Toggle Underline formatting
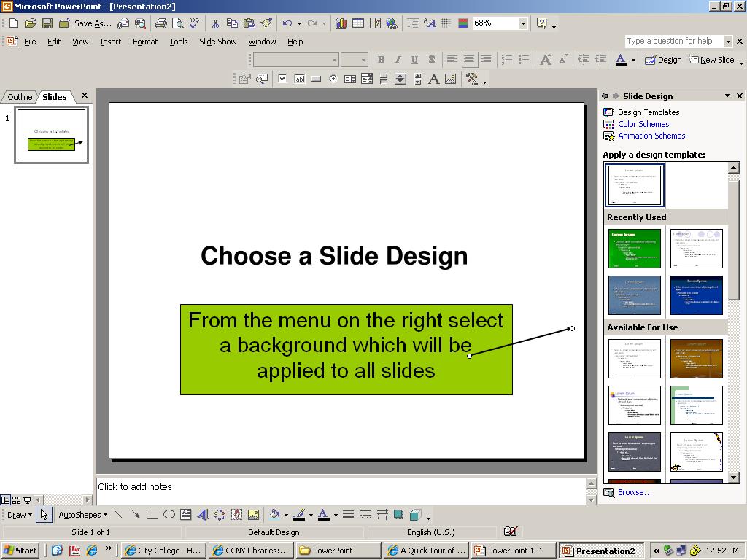This screenshot has width=747, height=560. click(x=414, y=60)
